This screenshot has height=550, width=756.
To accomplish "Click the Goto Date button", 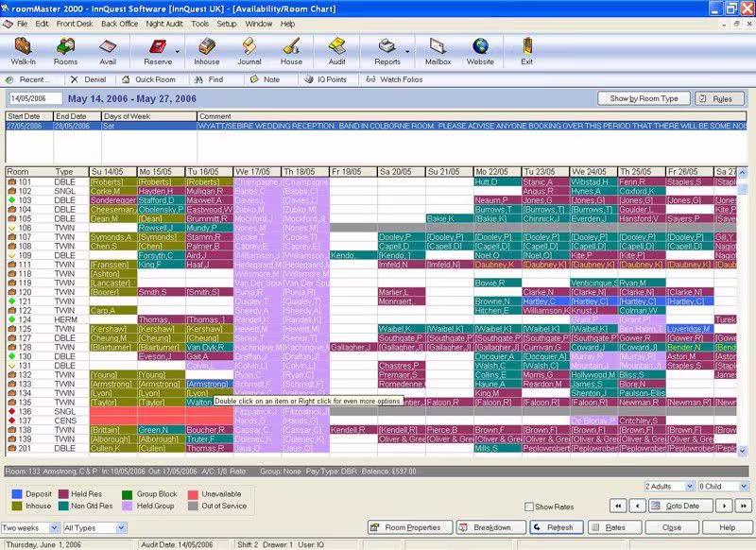I will tap(679, 506).
